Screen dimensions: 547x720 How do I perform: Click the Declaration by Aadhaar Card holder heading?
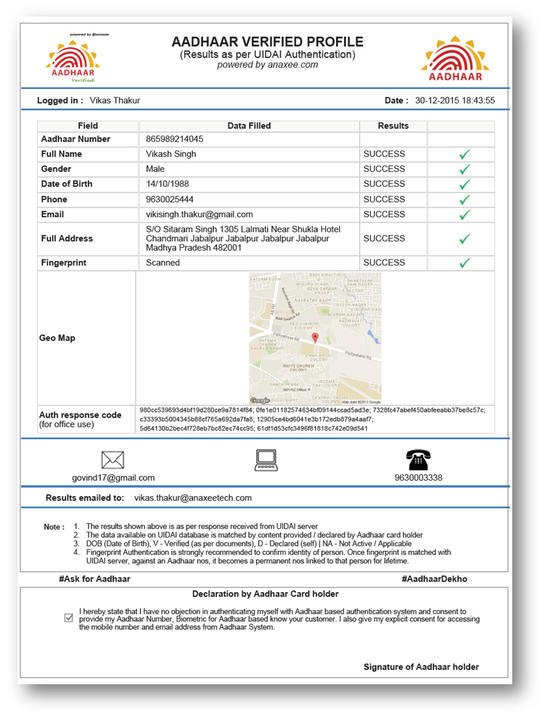click(x=265, y=594)
